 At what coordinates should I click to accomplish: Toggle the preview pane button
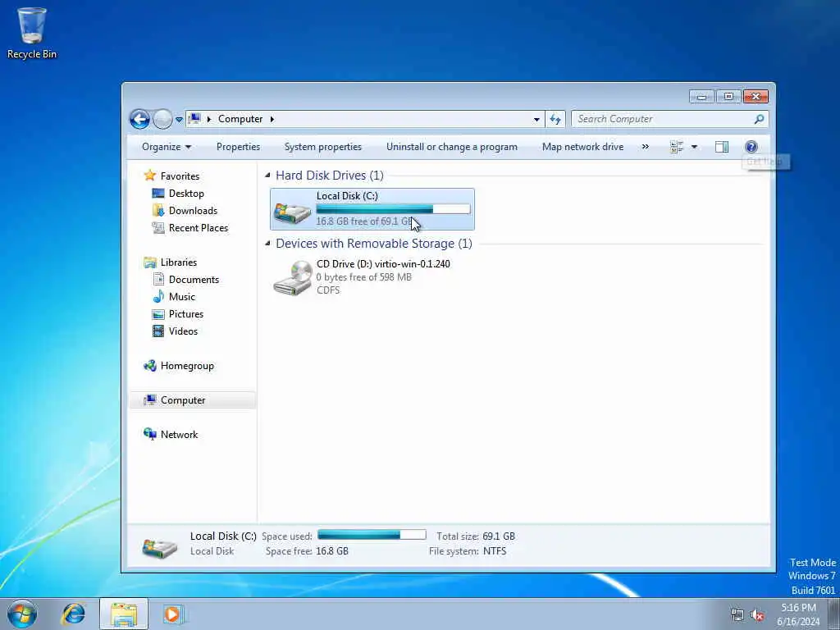pyautogui.click(x=722, y=147)
